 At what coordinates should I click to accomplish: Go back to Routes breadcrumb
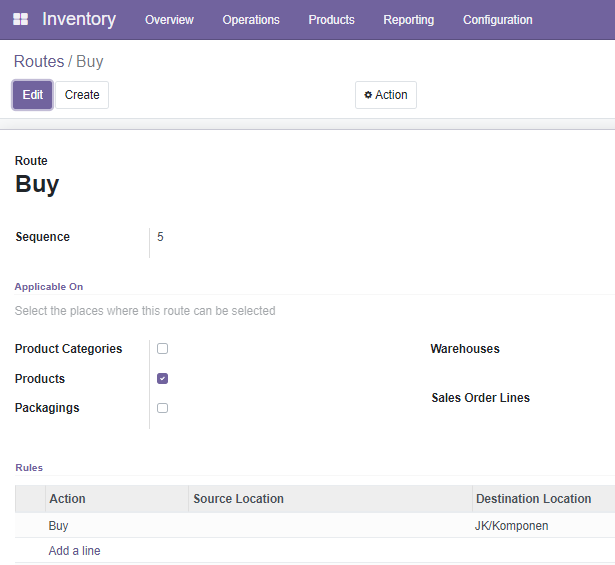(39, 62)
